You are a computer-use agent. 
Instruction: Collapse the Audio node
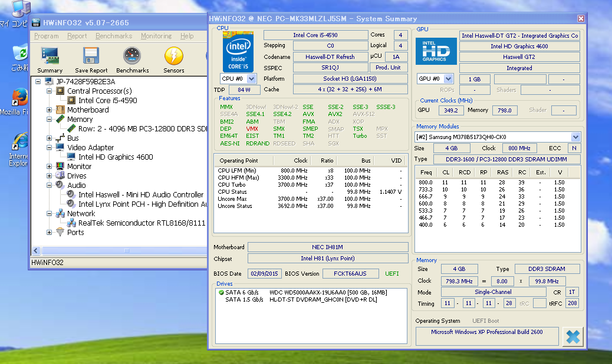[49, 185]
